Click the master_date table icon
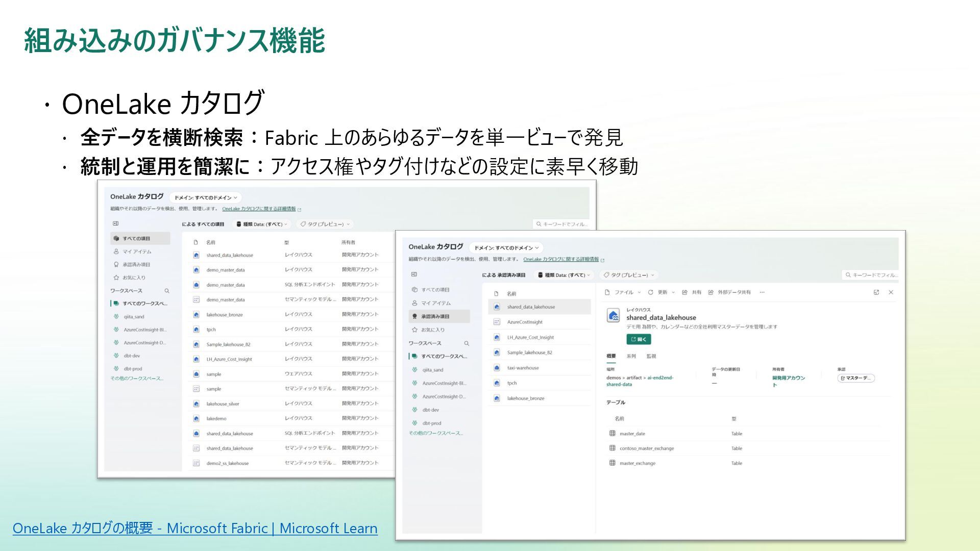This screenshot has width=980, height=551. pos(612,433)
